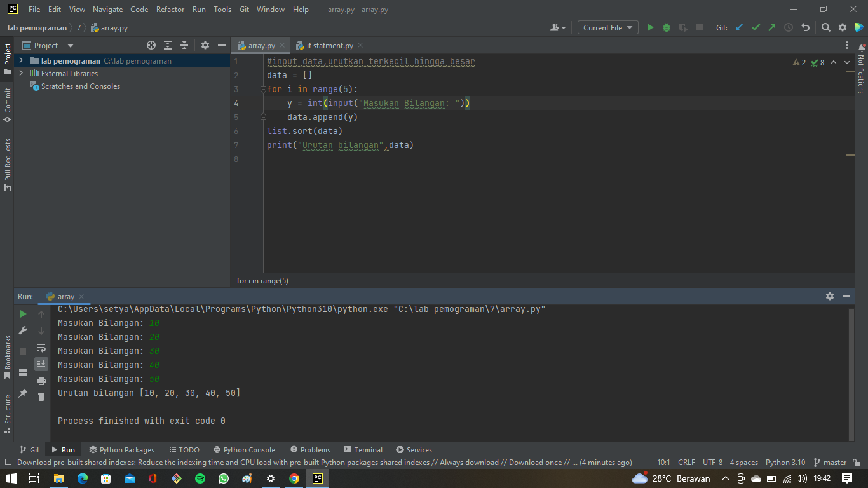Click 7 folder in breadcrumb navigation bar
The image size is (868, 488).
pyautogui.click(x=79, y=28)
